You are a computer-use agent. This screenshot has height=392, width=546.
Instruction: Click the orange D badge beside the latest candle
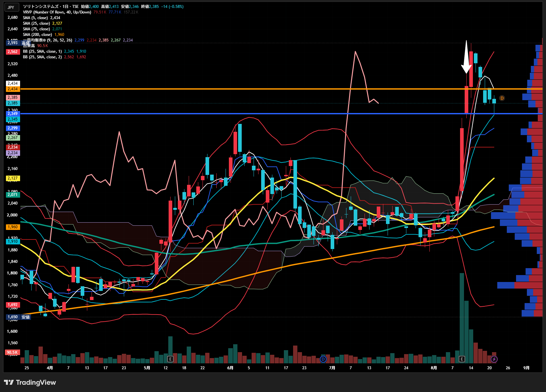[x=502, y=98]
